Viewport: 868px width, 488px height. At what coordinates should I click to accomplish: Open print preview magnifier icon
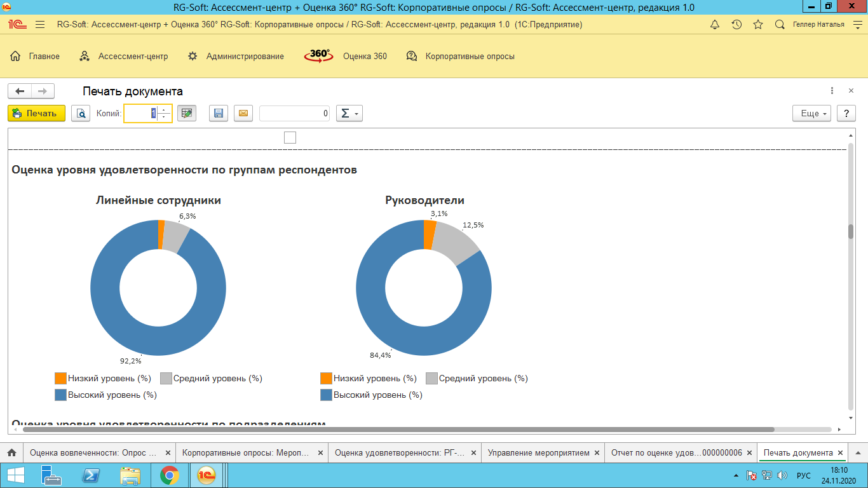point(81,114)
